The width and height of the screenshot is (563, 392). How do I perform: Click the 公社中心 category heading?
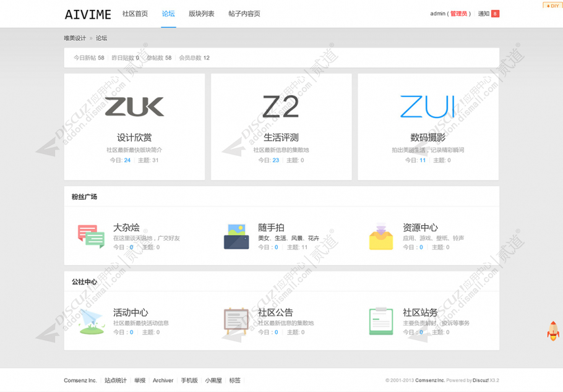click(x=84, y=281)
